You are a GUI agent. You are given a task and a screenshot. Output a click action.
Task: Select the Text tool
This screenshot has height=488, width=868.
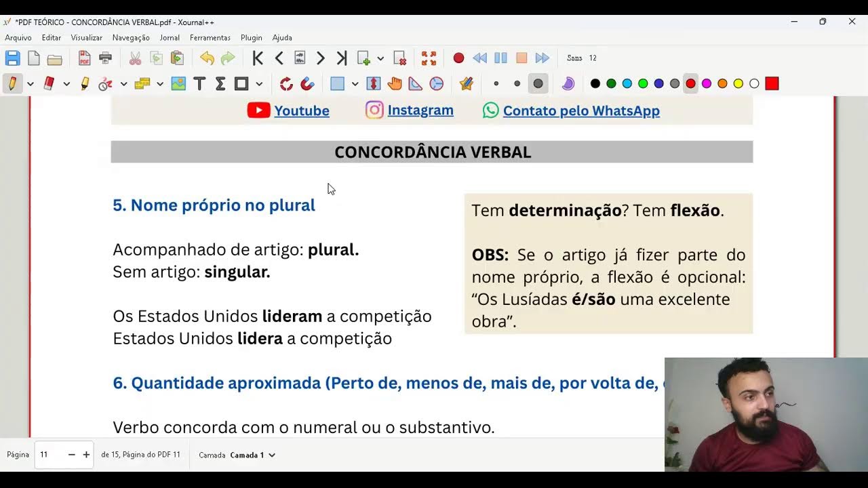(x=199, y=84)
